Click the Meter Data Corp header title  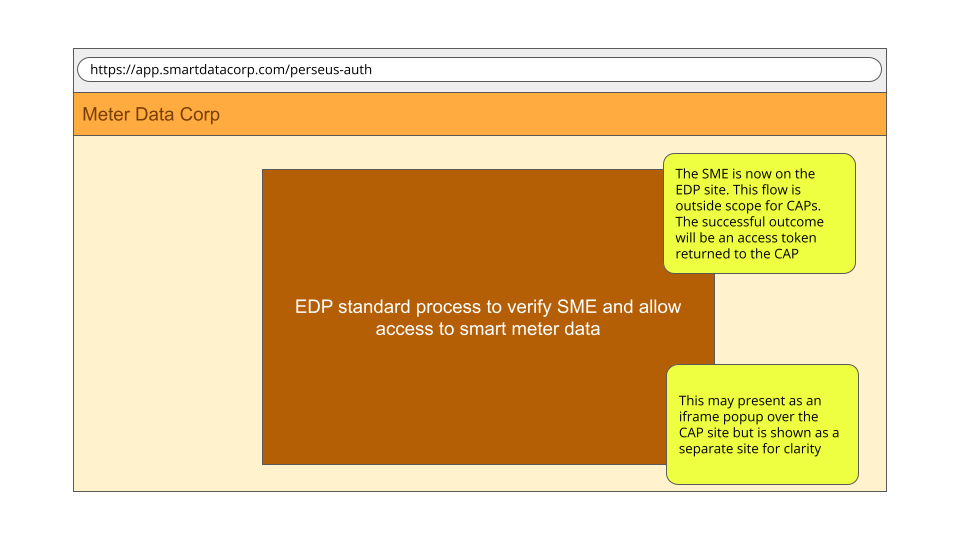151,114
